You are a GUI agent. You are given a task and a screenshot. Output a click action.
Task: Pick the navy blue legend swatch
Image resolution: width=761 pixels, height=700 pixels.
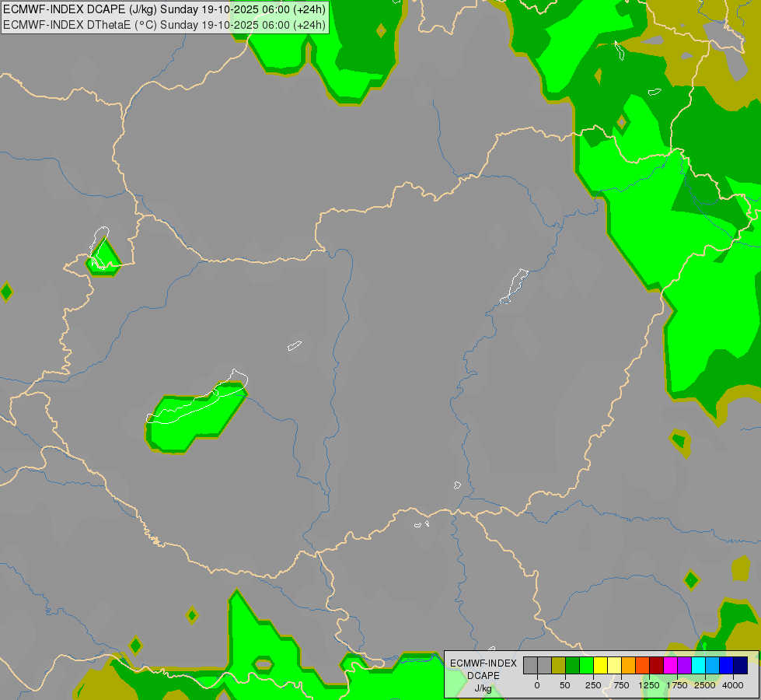tap(741, 666)
